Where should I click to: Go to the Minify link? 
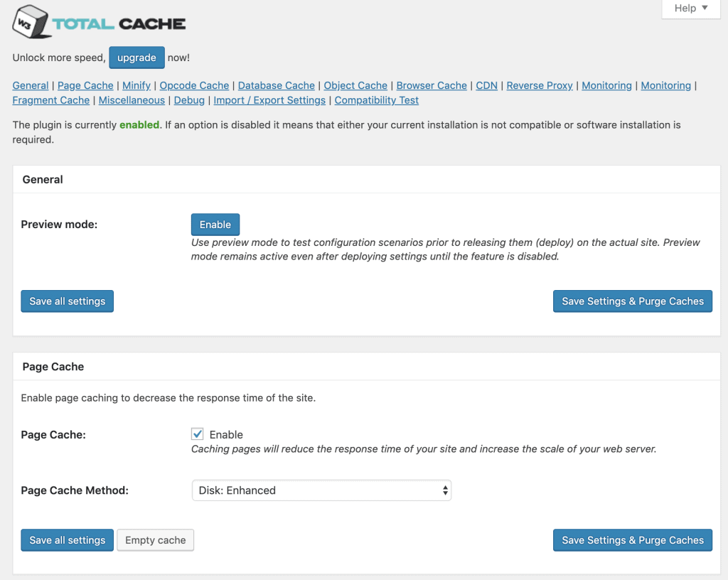(x=136, y=85)
